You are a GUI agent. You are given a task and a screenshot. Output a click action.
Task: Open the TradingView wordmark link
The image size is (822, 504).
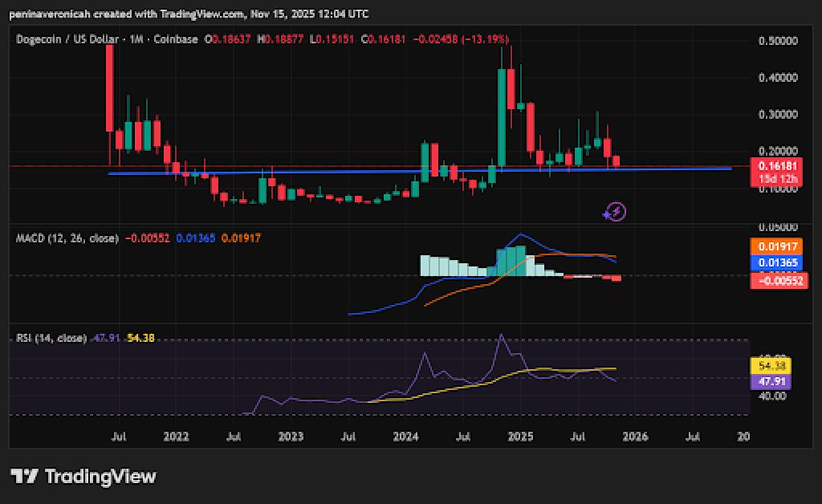(100, 476)
